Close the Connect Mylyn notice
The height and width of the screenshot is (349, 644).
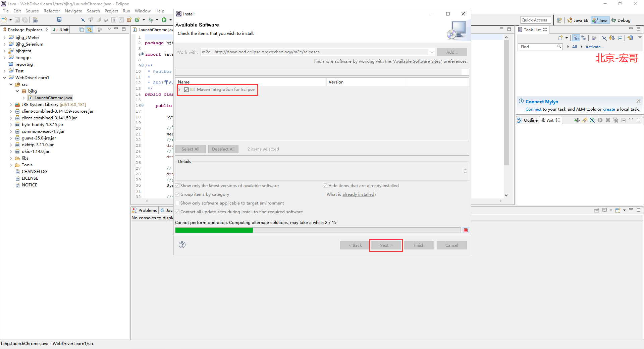click(638, 101)
